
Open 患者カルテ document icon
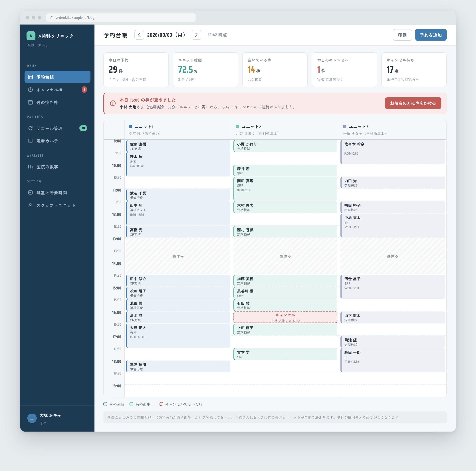30,141
